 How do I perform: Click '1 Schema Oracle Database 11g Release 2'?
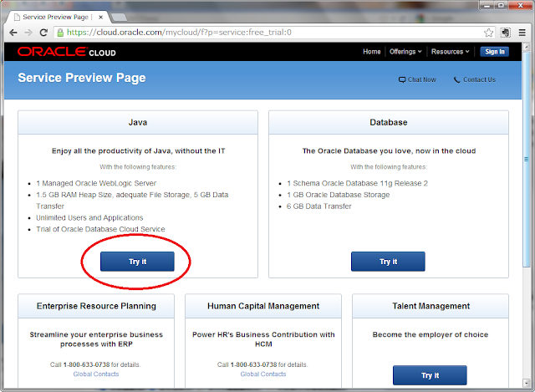[x=357, y=184]
